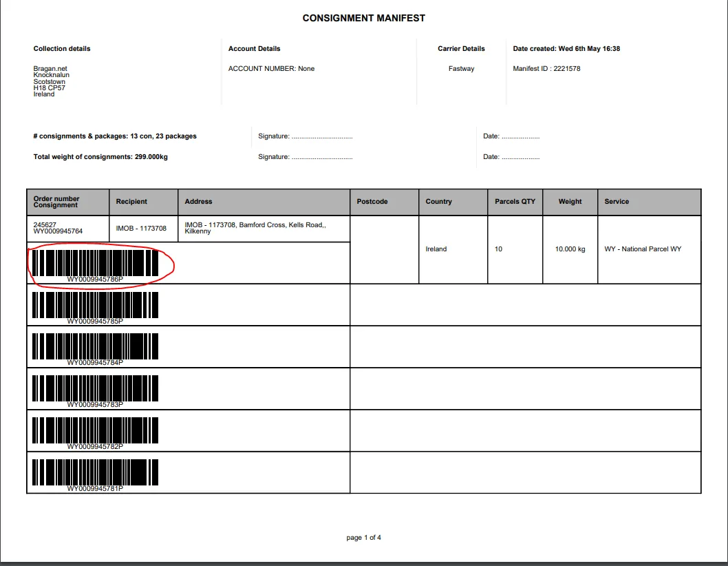This screenshot has width=728, height=566.
Task: Click barcode WY0009945786P
Action: [x=95, y=266]
